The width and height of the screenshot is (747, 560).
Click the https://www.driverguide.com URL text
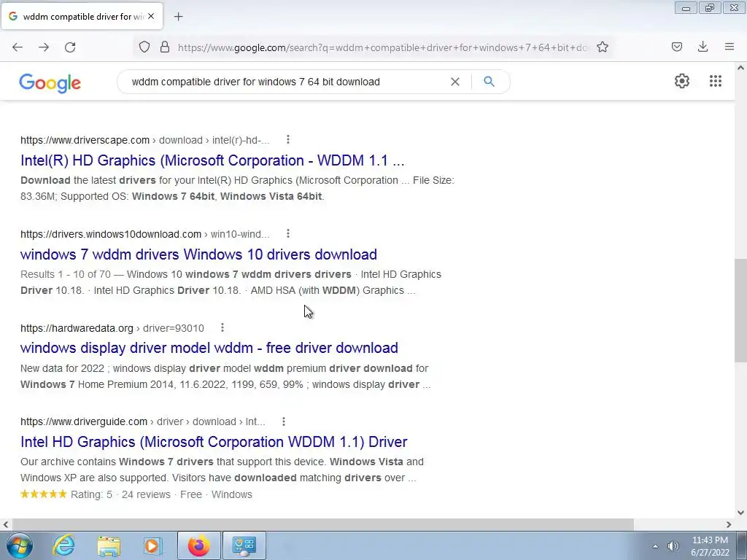tap(84, 422)
